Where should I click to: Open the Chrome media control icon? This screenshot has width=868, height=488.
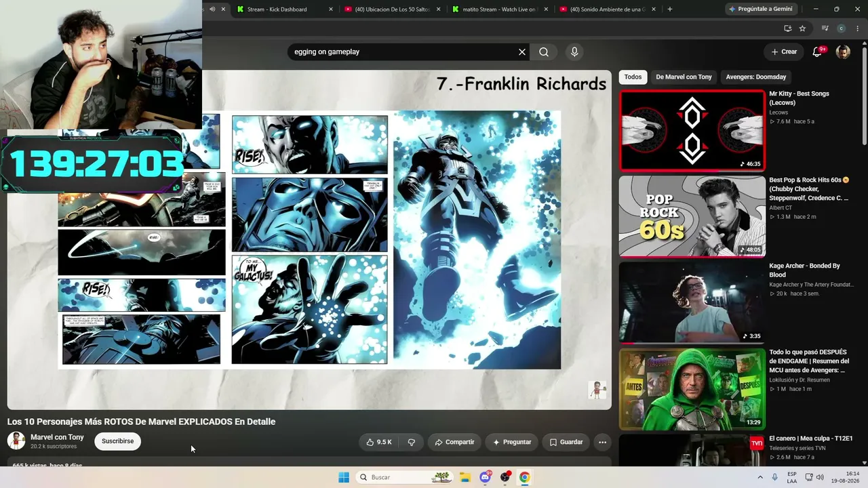825,28
